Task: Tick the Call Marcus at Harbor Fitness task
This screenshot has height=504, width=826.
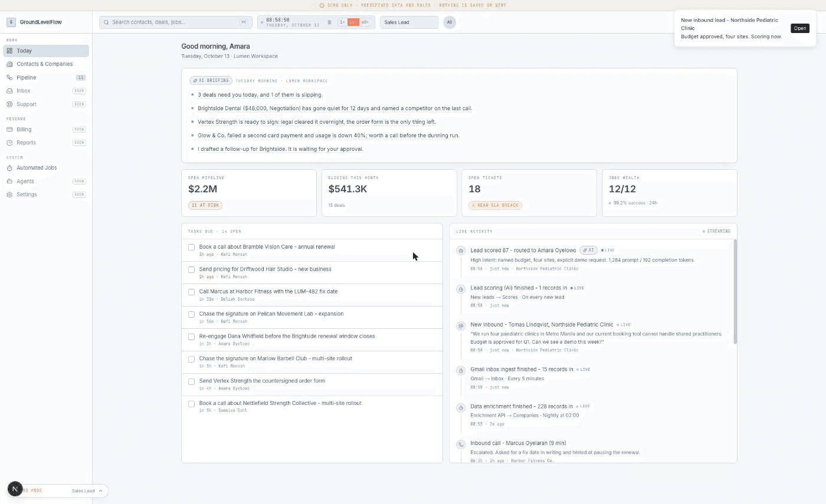Action: coord(191,292)
